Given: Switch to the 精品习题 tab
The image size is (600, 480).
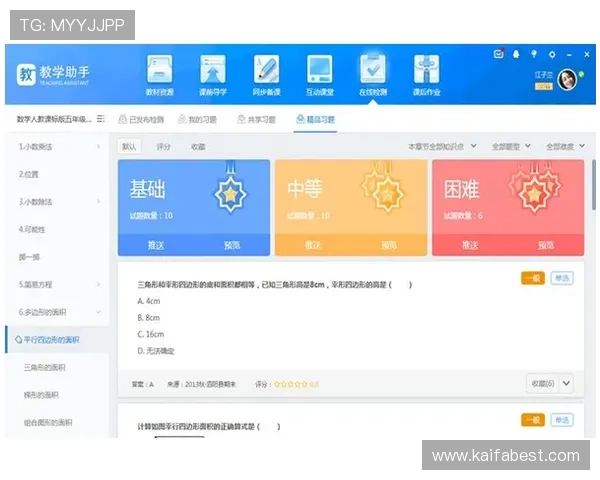Looking at the screenshot, I should 316,119.
